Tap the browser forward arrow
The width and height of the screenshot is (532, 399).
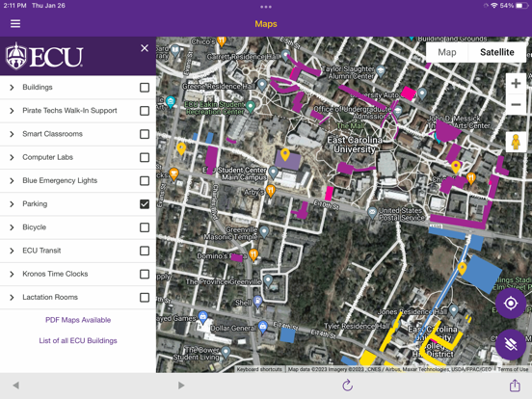point(181,386)
